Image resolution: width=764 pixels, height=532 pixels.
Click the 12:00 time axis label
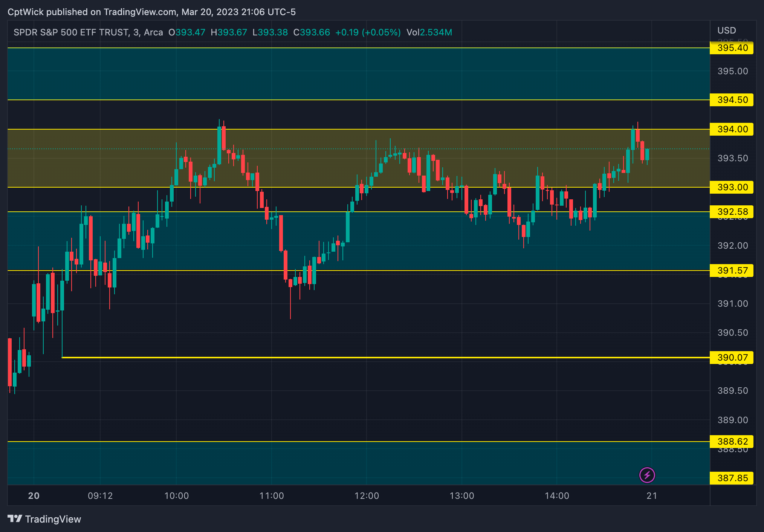(367, 496)
